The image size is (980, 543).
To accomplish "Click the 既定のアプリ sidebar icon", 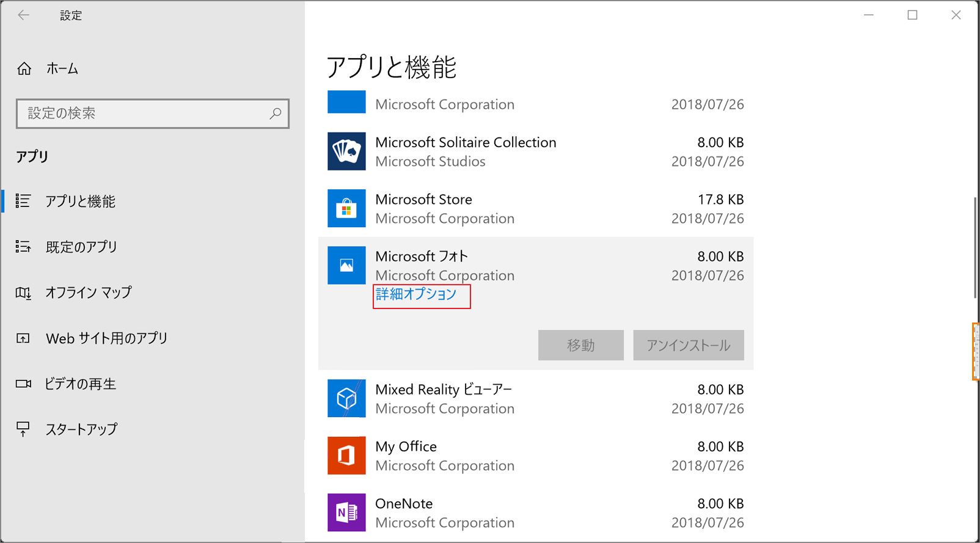I will pyautogui.click(x=23, y=247).
